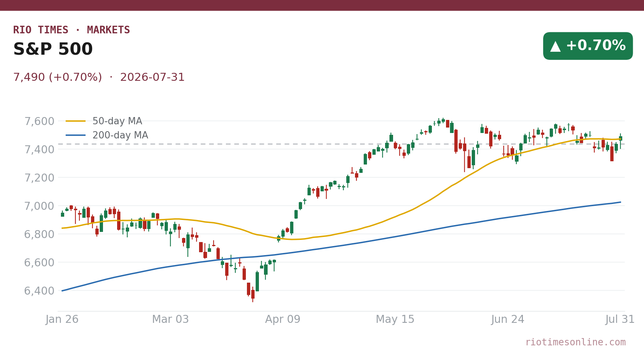The width and height of the screenshot is (644, 362).
Task: Click the 50-day MA legend label
Action: coord(117,121)
